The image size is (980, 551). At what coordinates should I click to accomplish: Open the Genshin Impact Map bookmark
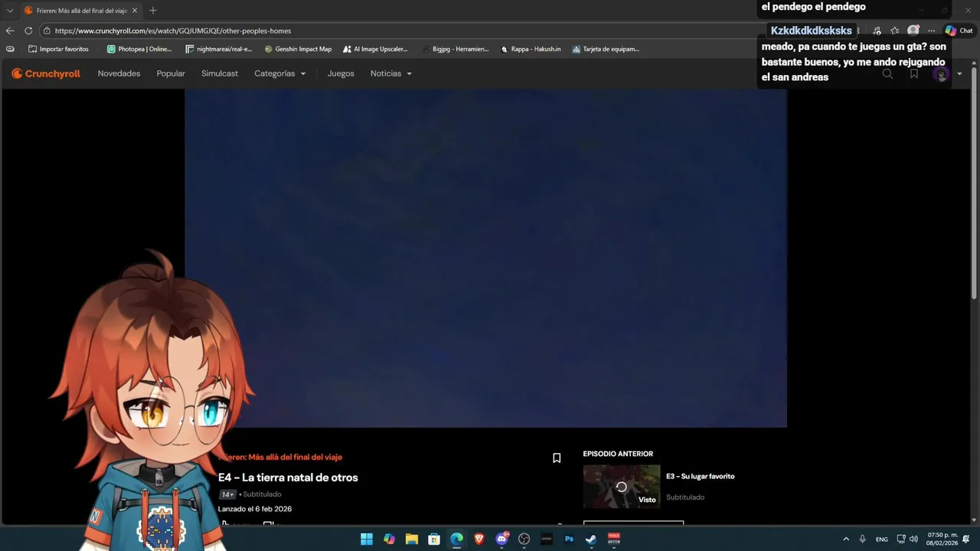tap(298, 49)
